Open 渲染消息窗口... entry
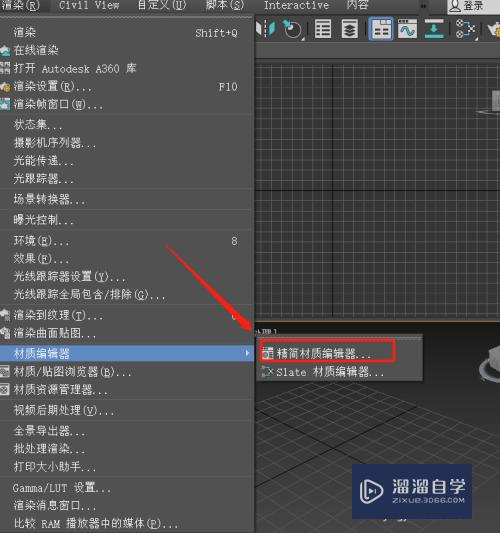 tap(126, 506)
